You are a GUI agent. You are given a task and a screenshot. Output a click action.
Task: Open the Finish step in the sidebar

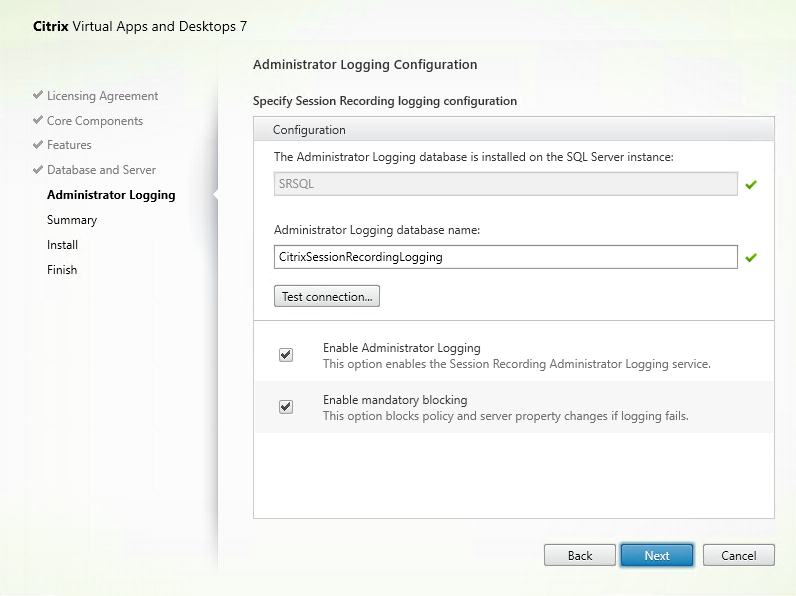62,270
